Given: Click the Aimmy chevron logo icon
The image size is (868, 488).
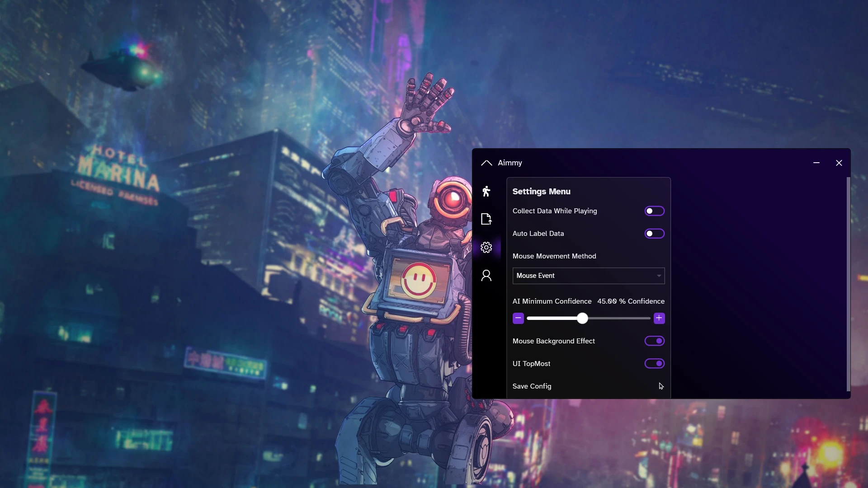Looking at the screenshot, I should click(486, 163).
